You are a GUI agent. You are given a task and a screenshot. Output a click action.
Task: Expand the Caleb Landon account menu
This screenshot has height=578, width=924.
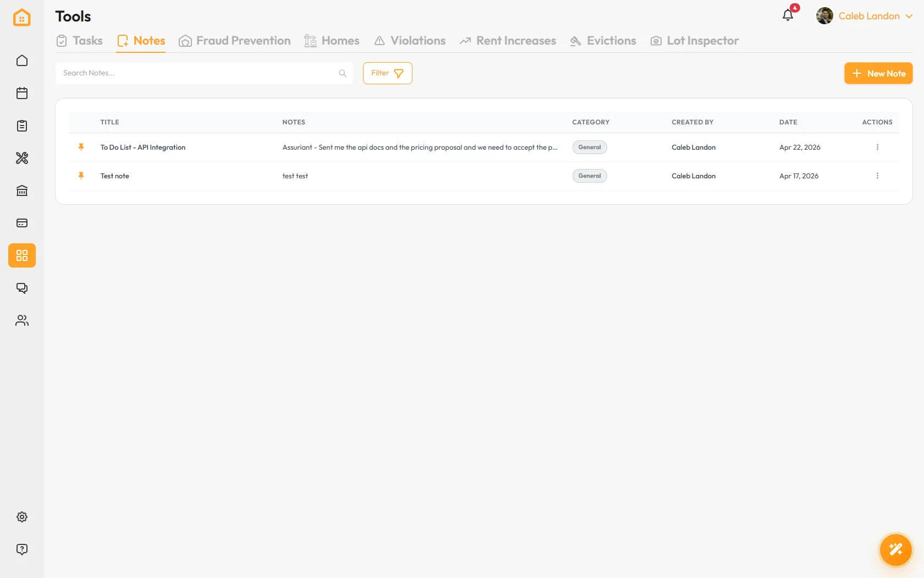pos(865,16)
